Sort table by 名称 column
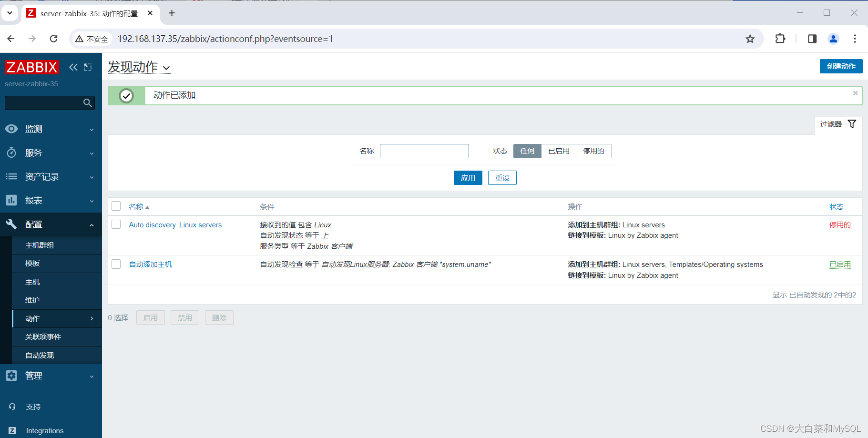This screenshot has width=868, height=438. click(x=139, y=207)
